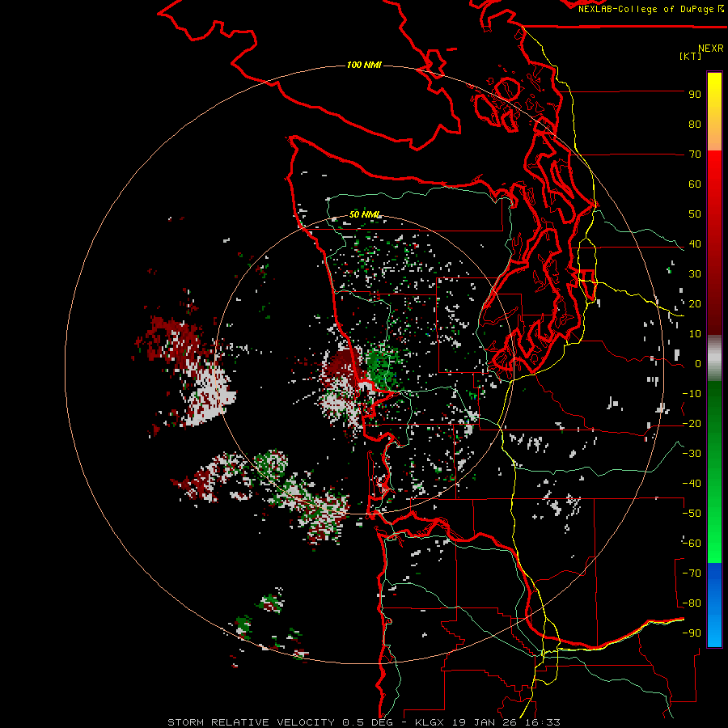Click the 19 JAN 26 16:33 timestamp
728x728 pixels.
coord(507,722)
